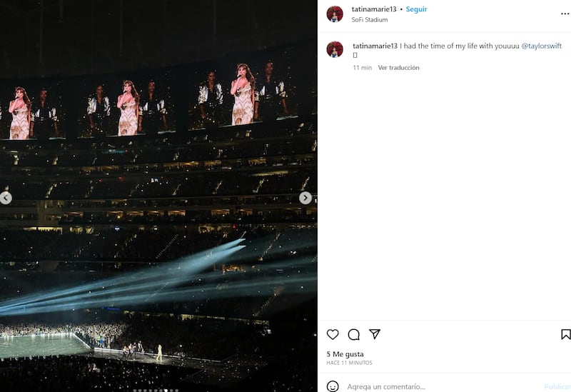
Task: Follow the user with the Seguir link
Action: click(416, 9)
